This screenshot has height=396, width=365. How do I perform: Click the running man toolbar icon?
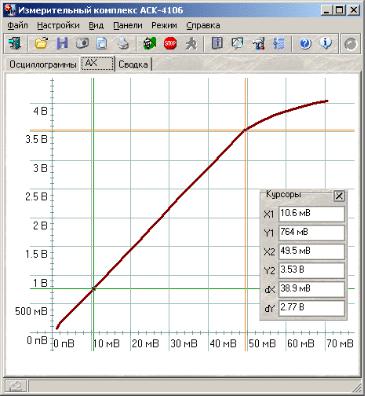pos(191,44)
